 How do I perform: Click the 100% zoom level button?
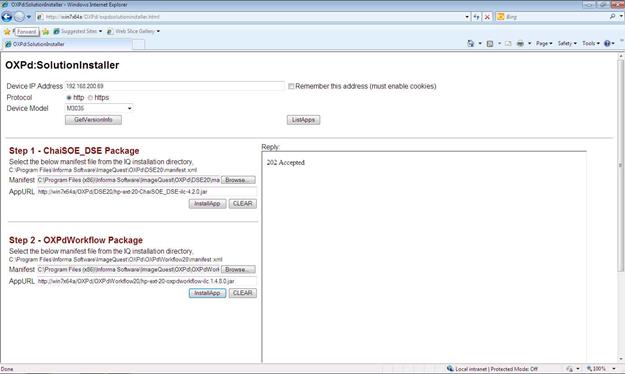[596, 369]
